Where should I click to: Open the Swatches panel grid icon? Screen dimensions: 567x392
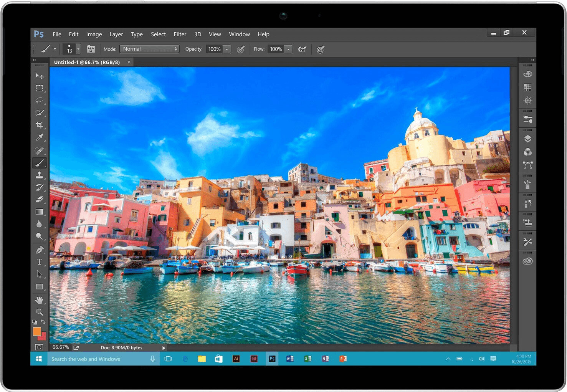[x=527, y=88]
